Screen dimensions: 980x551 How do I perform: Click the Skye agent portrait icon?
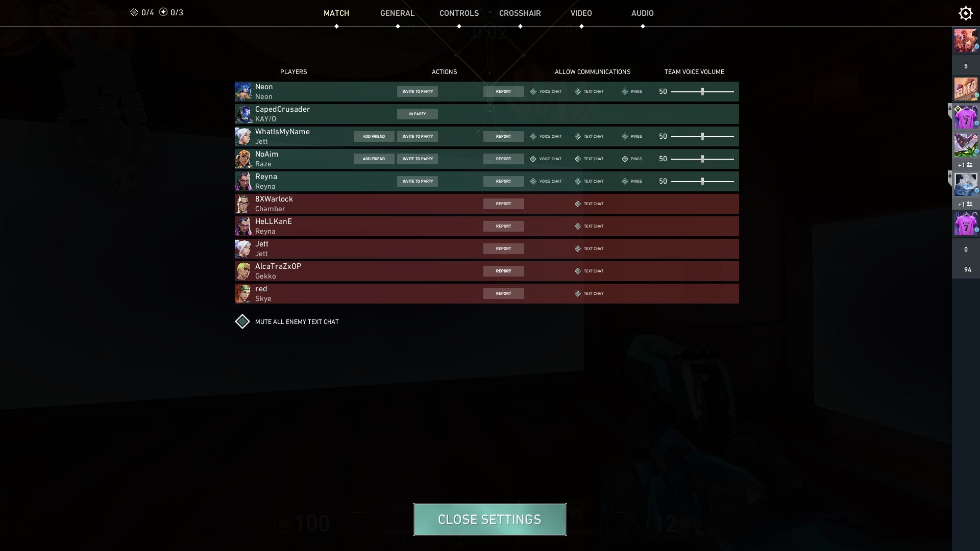point(243,293)
